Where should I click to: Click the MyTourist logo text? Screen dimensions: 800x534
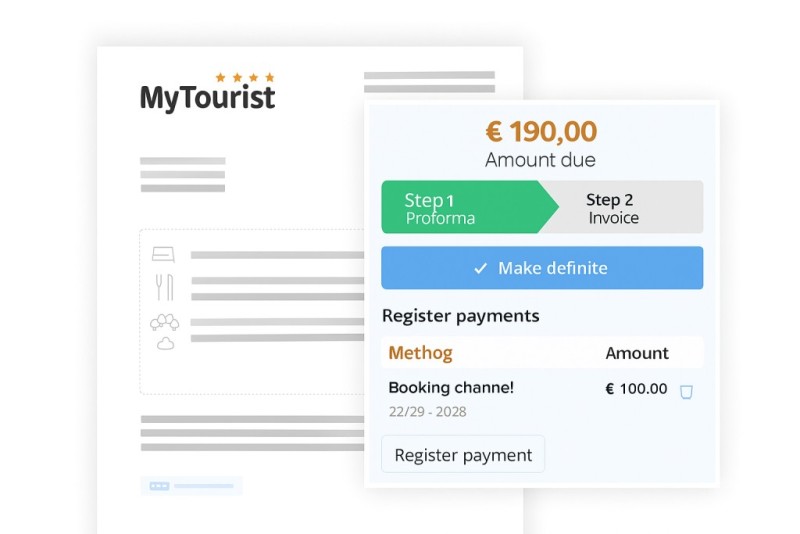tap(207, 98)
